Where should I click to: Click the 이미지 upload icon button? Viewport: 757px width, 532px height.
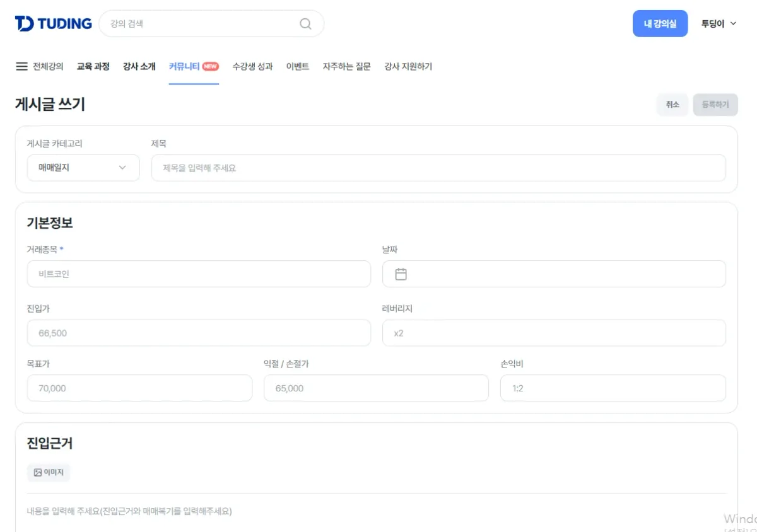[x=49, y=472]
